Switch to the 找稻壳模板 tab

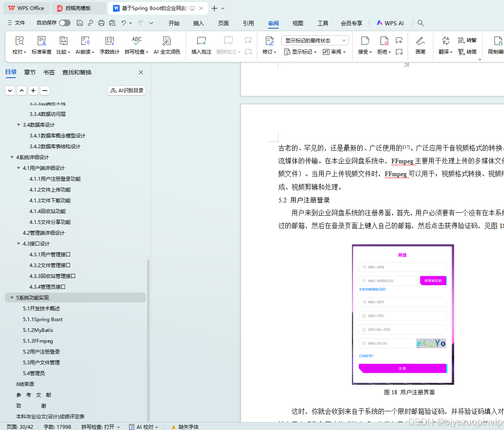[79, 8]
